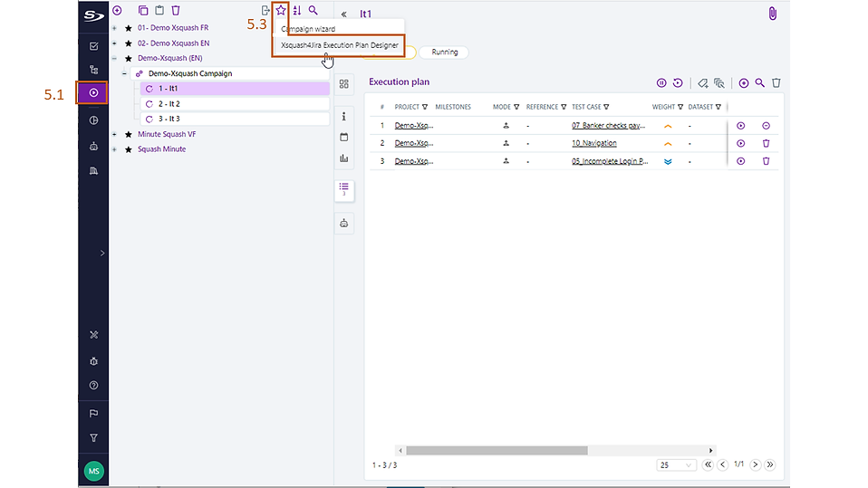Image resolution: width=868 pixels, height=488 pixels.
Task: Click the copy icon in tree toolbar
Action: (x=143, y=11)
